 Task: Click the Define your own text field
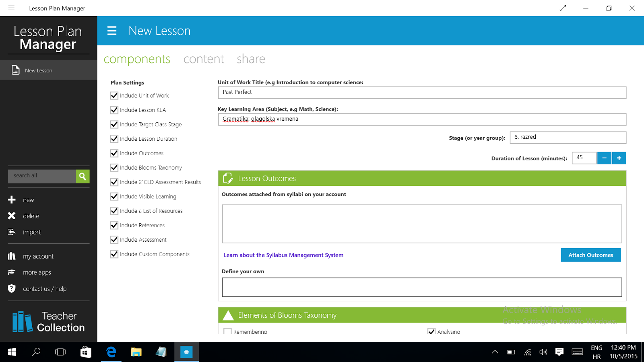coord(422,287)
